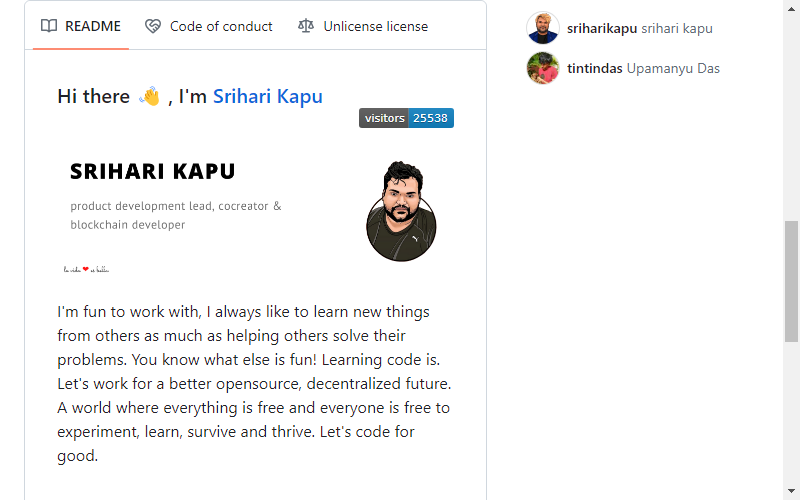Click the small heart signature image
This screenshot has height=500, width=800.
(x=86, y=269)
